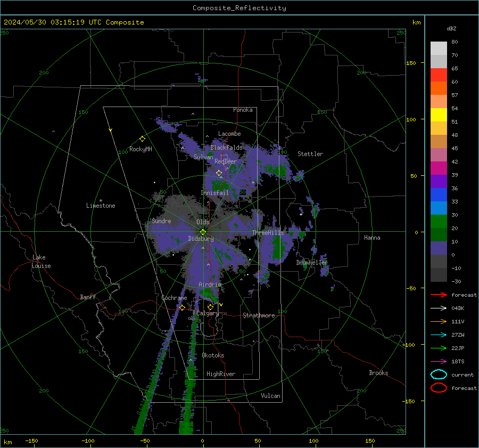Viewport: 479px width, 448px height.
Task: Click the 'Vulcan' map label
Action: pos(270,396)
